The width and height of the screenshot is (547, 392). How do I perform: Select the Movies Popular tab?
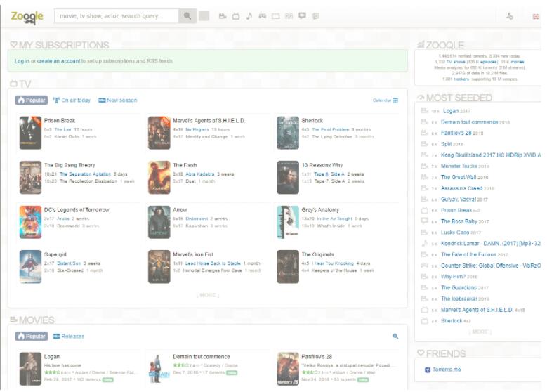point(32,336)
